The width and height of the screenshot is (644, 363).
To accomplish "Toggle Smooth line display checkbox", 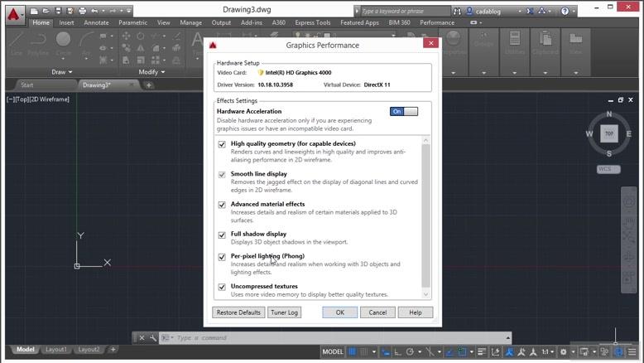I will tap(222, 175).
